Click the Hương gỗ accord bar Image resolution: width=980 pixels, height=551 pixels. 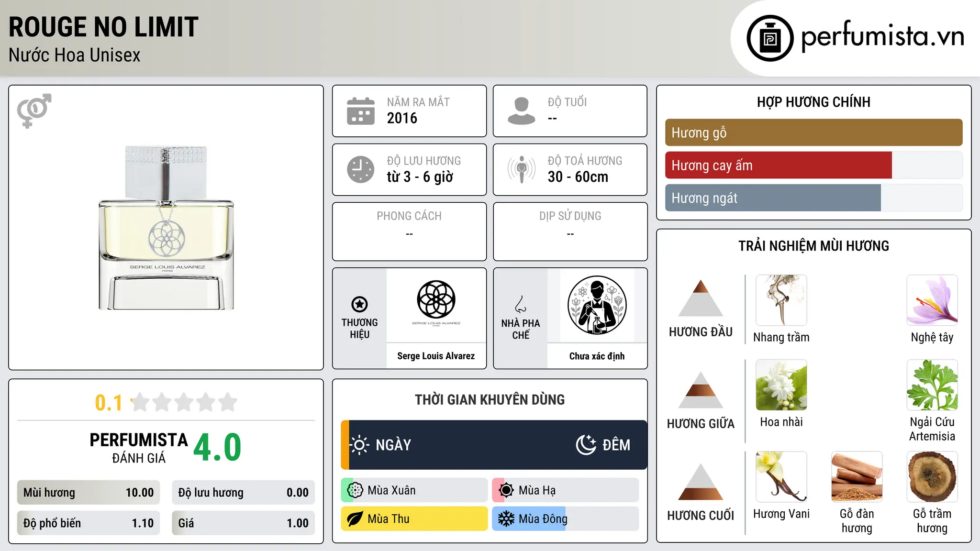tap(814, 132)
